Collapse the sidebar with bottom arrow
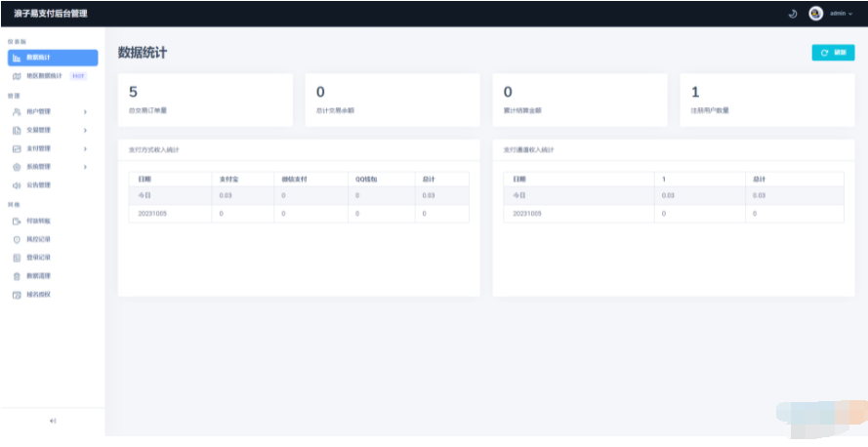The image size is (868, 447). (x=52, y=421)
